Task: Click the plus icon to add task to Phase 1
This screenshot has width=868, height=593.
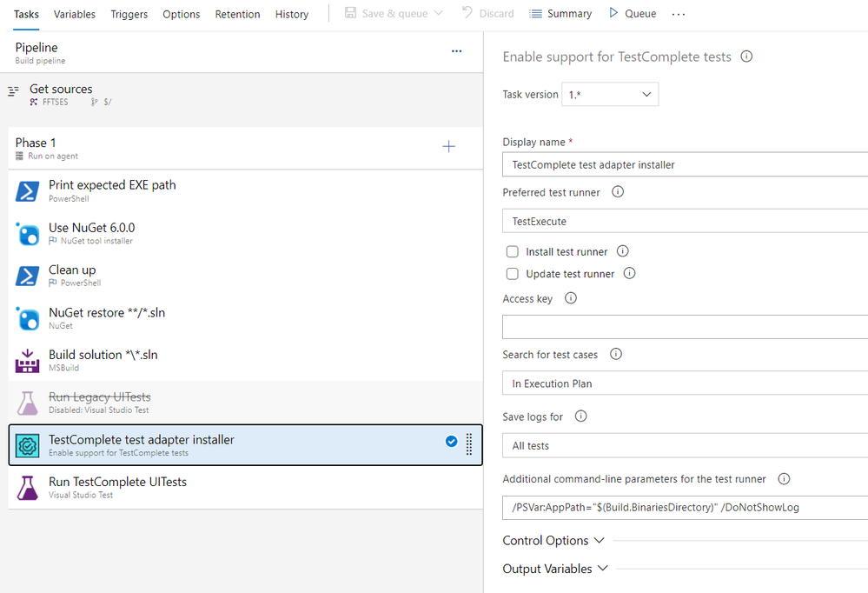Action: pyautogui.click(x=448, y=146)
